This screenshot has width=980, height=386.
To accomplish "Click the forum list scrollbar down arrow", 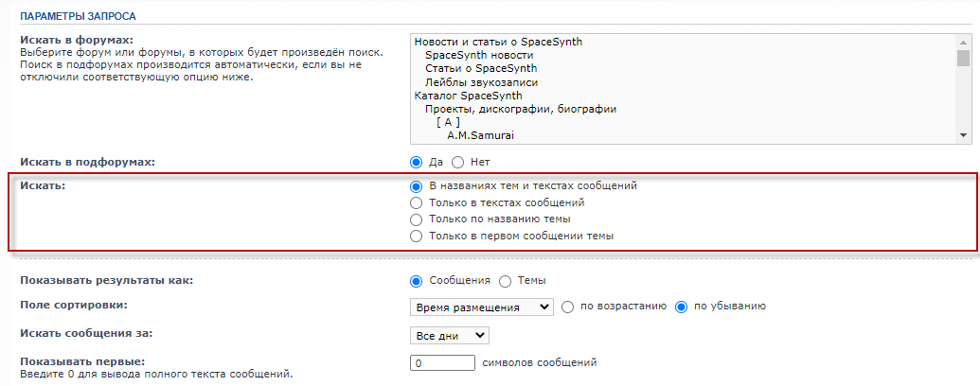I will 963,135.
